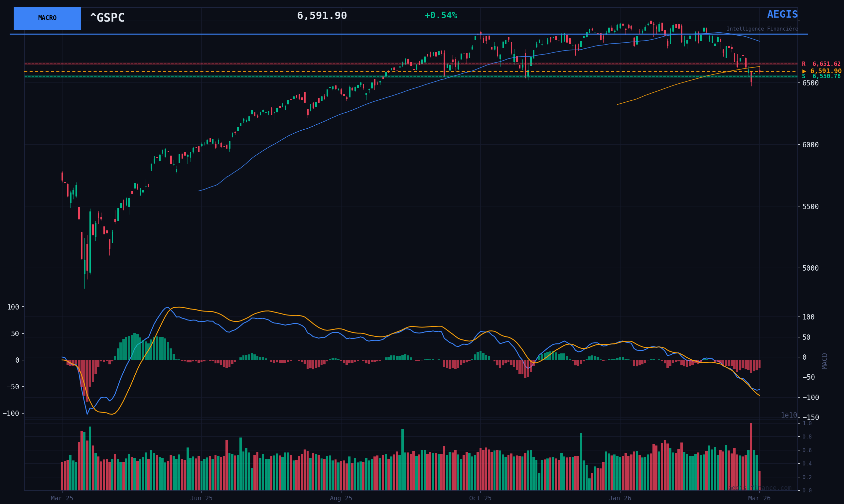Click the Aug 25 date label
The width and height of the screenshot is (844, 504).
[341, 498]
